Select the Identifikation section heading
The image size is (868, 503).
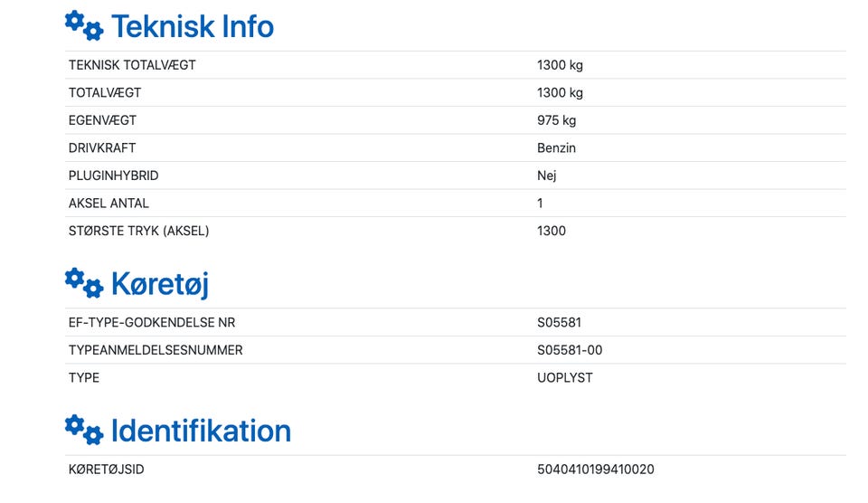[x=201, y=431]
